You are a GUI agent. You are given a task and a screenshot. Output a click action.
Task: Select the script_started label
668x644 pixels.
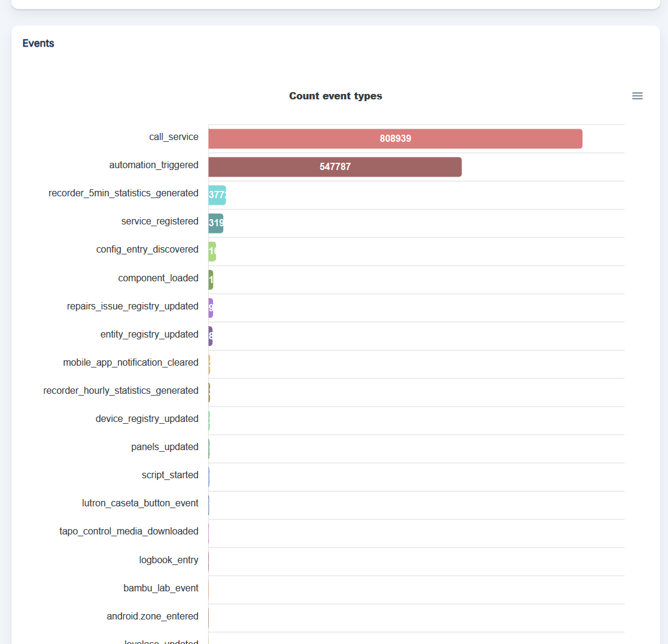pos(170,475)
